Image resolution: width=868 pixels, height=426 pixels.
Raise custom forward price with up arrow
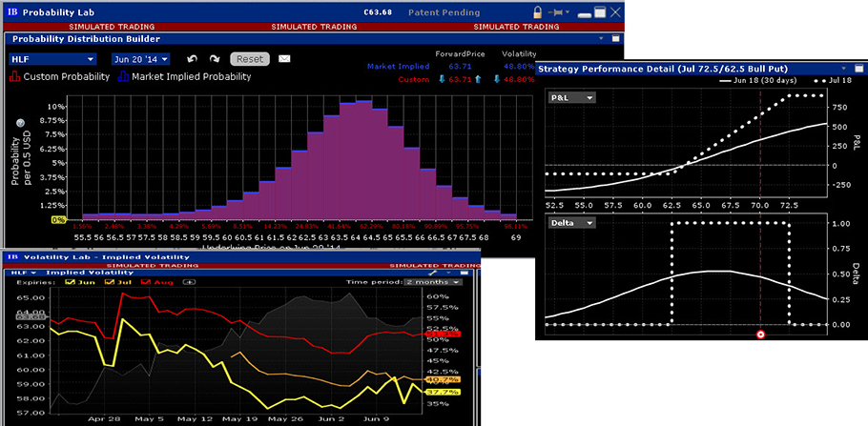(x=478, y=80)
